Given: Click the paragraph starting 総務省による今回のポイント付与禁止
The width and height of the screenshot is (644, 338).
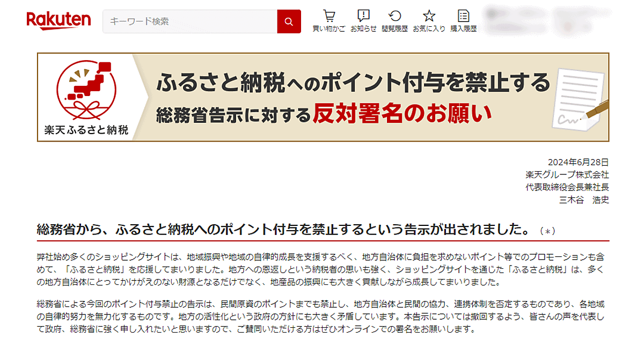Looking at the screenshot, I should [x=322, y=316].
